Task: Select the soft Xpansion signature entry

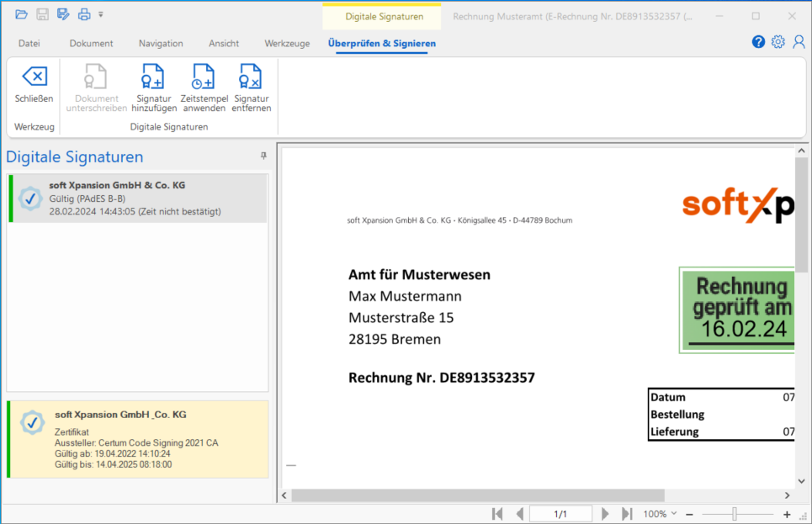Action: tap(137, 198)
